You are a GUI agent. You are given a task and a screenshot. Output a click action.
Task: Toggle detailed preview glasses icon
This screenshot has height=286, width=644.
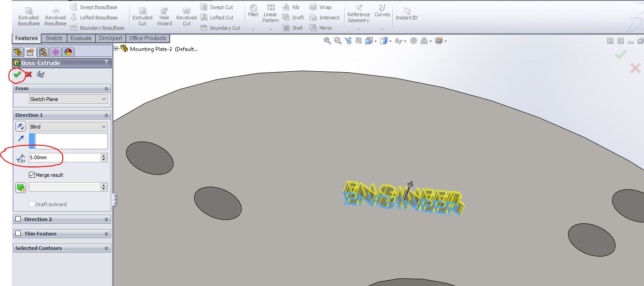[41, 74]
